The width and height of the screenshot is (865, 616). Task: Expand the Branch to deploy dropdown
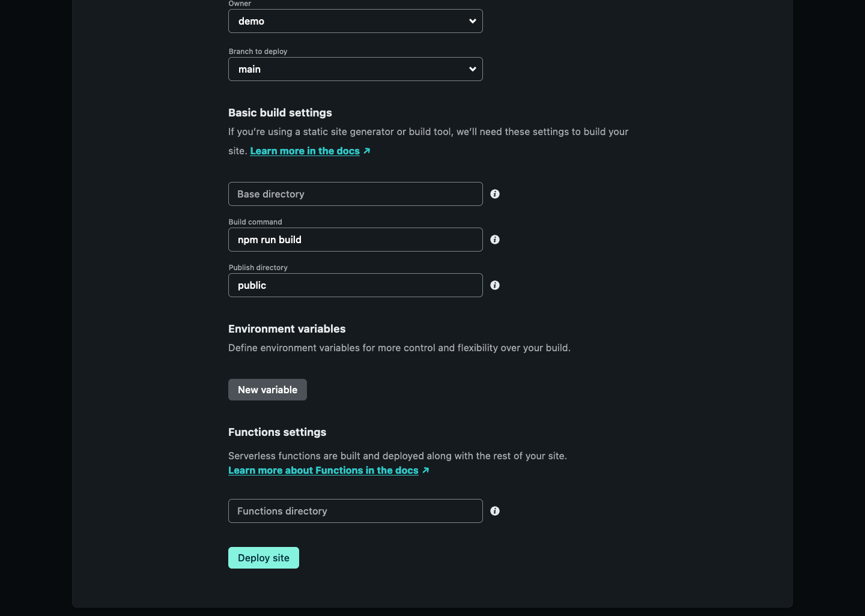348,69
